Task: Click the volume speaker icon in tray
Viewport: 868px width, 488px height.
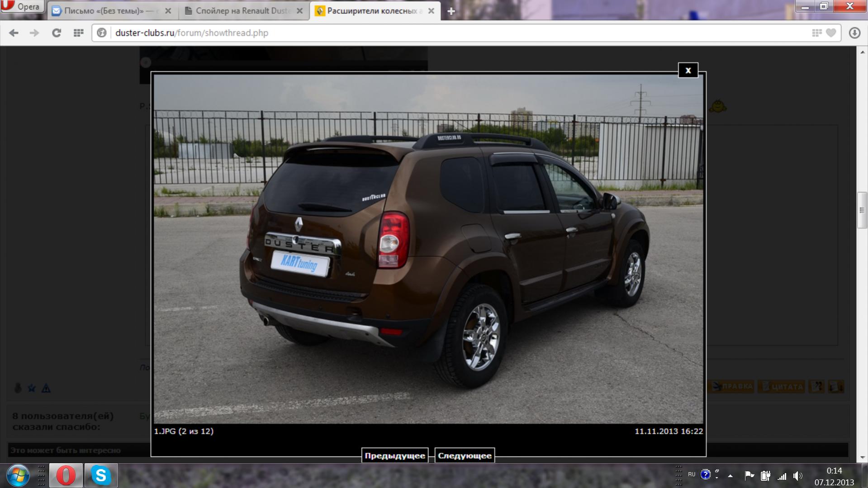Action: [797, 476]
